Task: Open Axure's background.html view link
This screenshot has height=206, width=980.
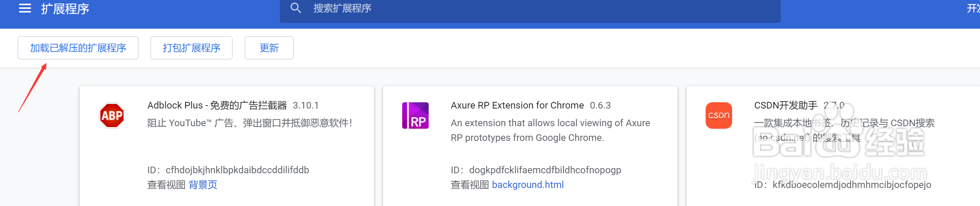Action: tap(527, 185)
